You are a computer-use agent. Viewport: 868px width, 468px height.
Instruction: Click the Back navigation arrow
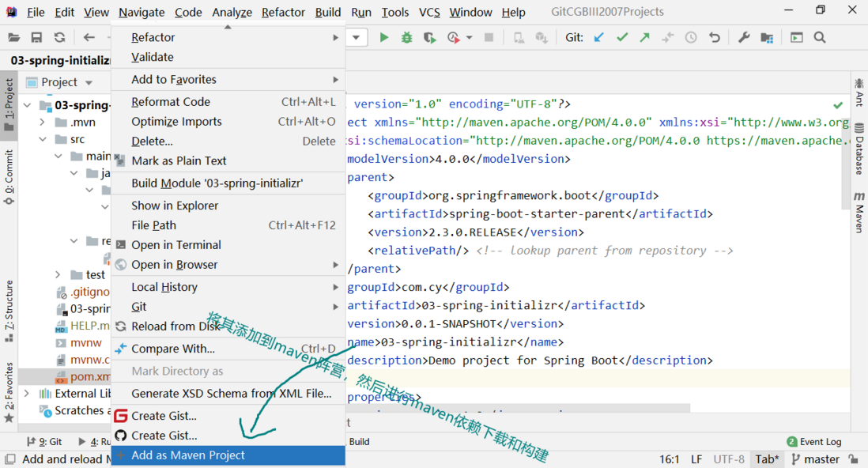[89, 38]
